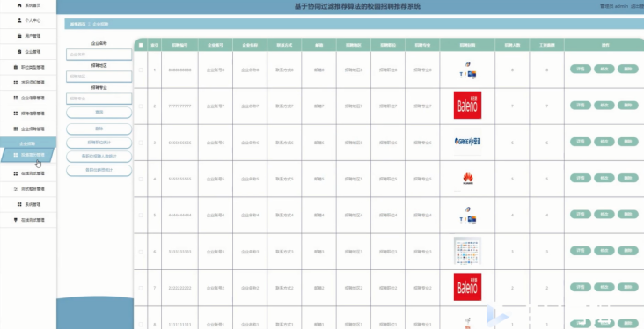Click the 企业名称 column header
This screenshot has height=330, width=644.
[250, 45]
